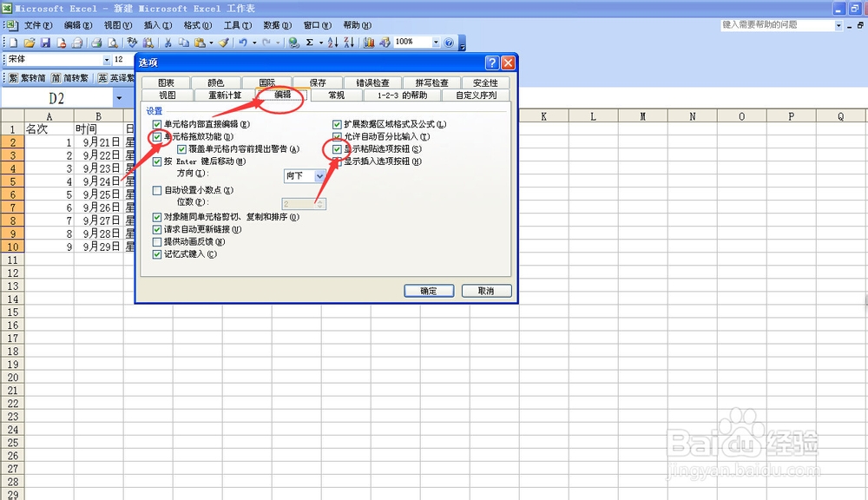The height and width of the screenshot is (500, 868).
Task: Click the Open file folder icon
Action: (x=30, y=43)
